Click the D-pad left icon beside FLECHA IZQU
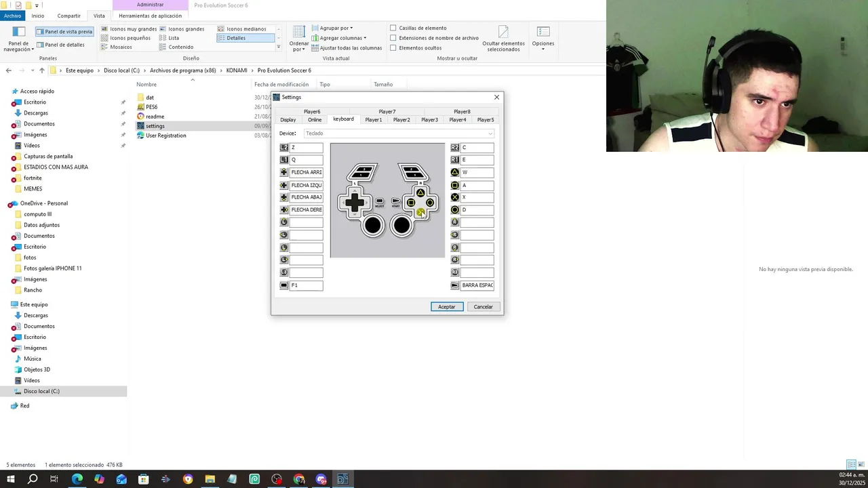Screen dimensions: 868x488 pyautogui.click(x=284, y=185)
